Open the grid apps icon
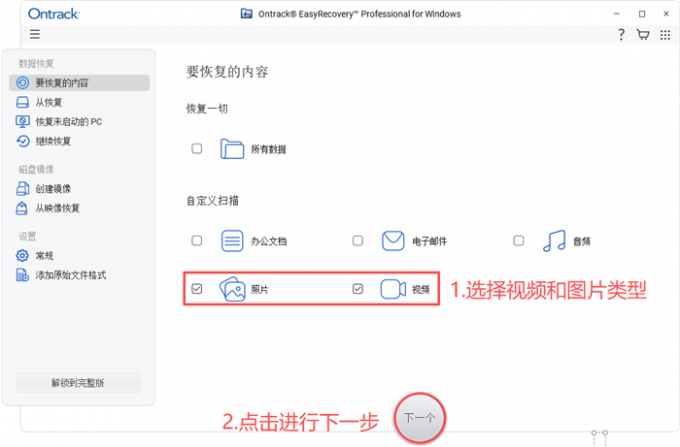Viewport: 680px width, 447px height. pyautogui.click(x=665, y=35)
